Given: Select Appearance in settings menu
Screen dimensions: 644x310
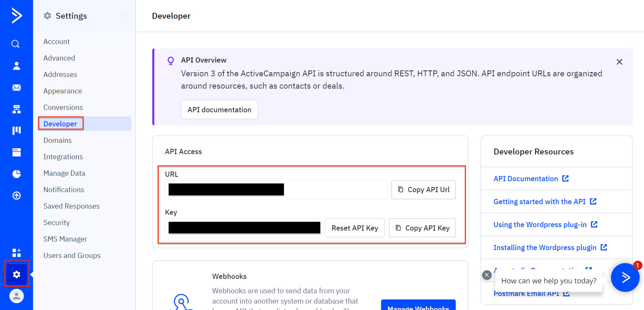Looking at the screenshot, I should [x=63, y=91].
